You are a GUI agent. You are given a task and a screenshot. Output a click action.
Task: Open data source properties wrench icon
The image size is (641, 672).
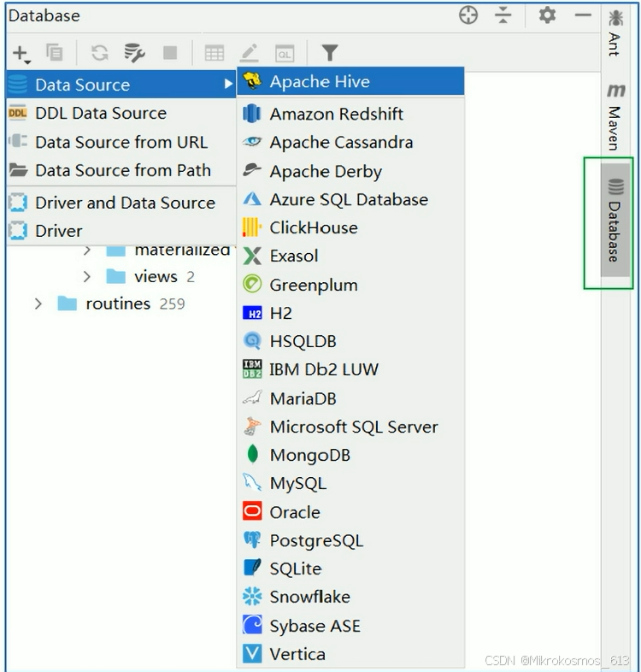pyautogui.click(x=134, y=53)
